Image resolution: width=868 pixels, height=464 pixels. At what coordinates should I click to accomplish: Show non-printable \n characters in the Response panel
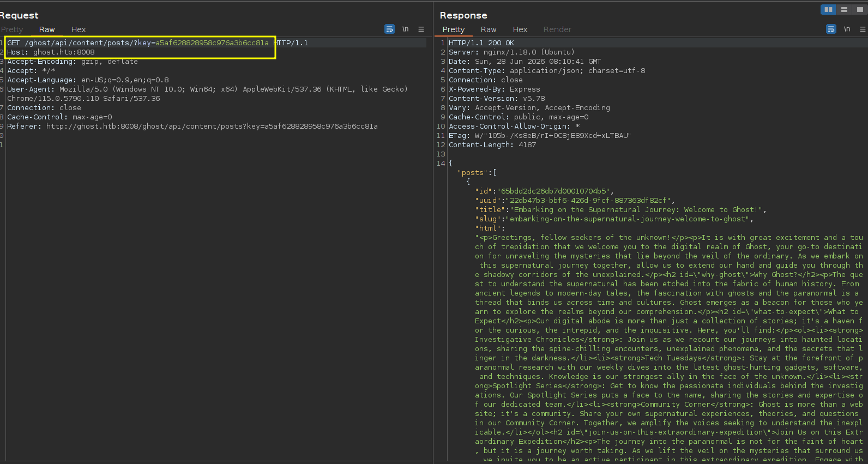pos(847,29)
